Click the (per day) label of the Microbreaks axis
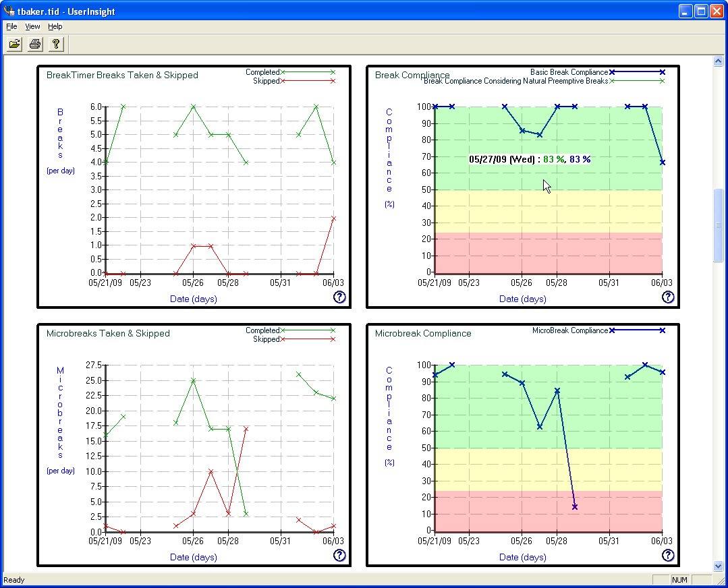The width and height of the screenshot is (728, 588). (x=60, y=471)
